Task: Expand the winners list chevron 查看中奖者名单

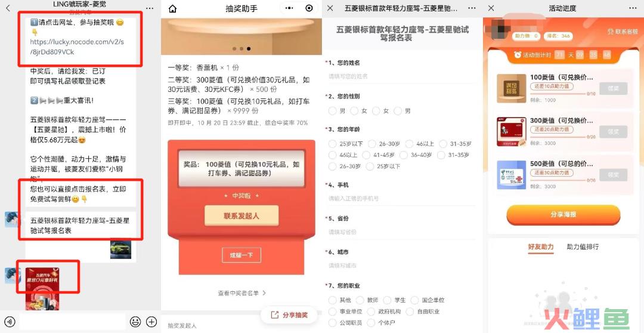Action: pos(264,293)
